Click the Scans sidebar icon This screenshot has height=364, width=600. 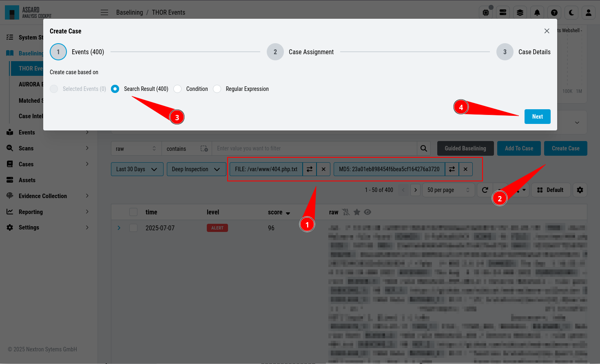(x=10, y=148)
